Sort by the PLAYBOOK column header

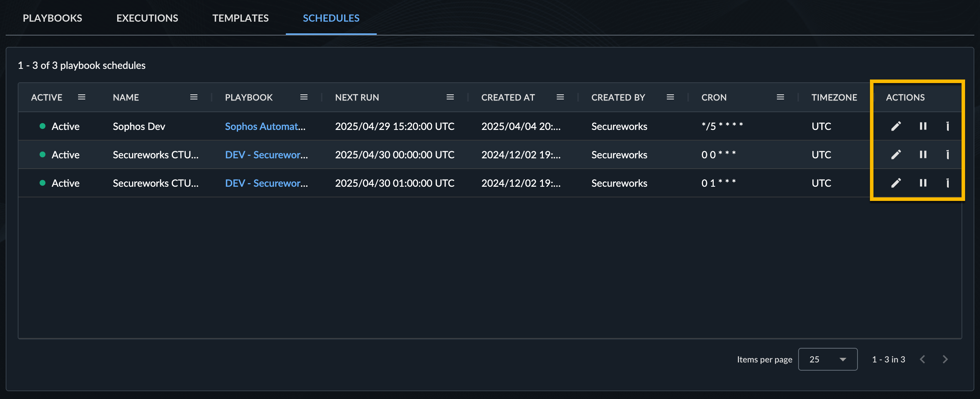[x=249, y=97]
